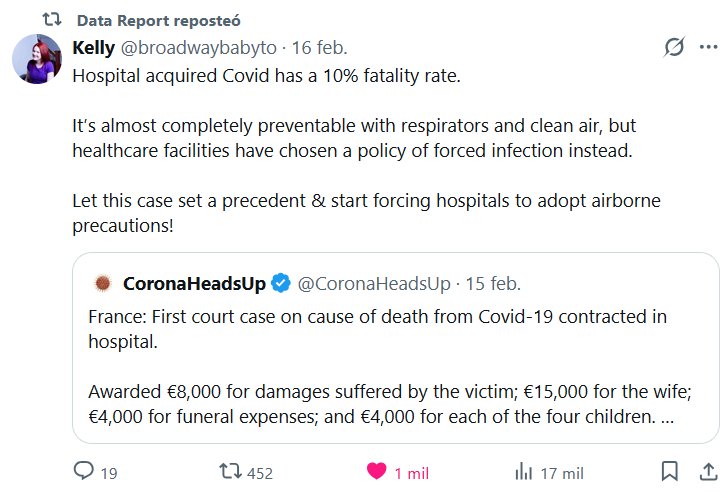This screenshot has height=492, width=728.
Task: Open the views analytics bar chart icon
Action: point(523,471)
